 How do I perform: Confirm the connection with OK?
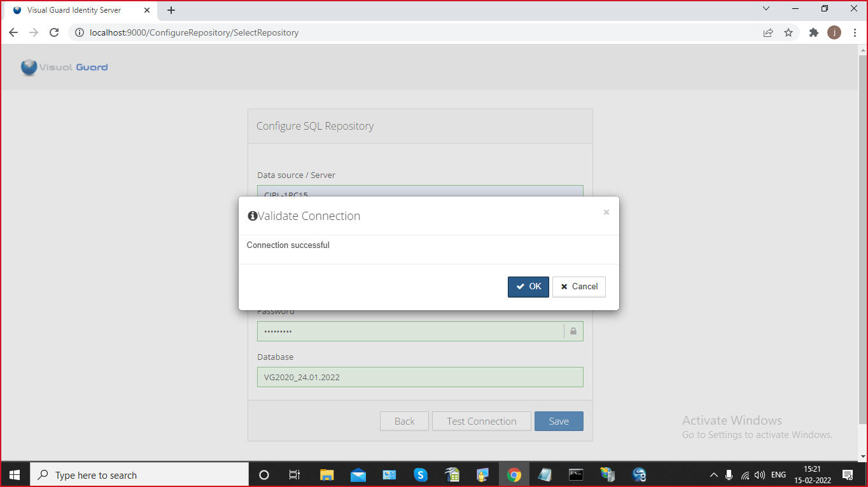(528, 287)
